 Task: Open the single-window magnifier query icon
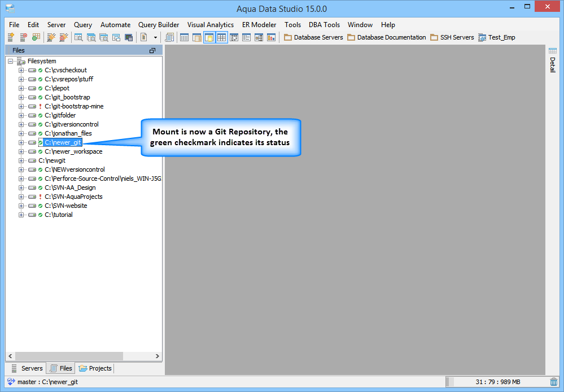point(78,37)
